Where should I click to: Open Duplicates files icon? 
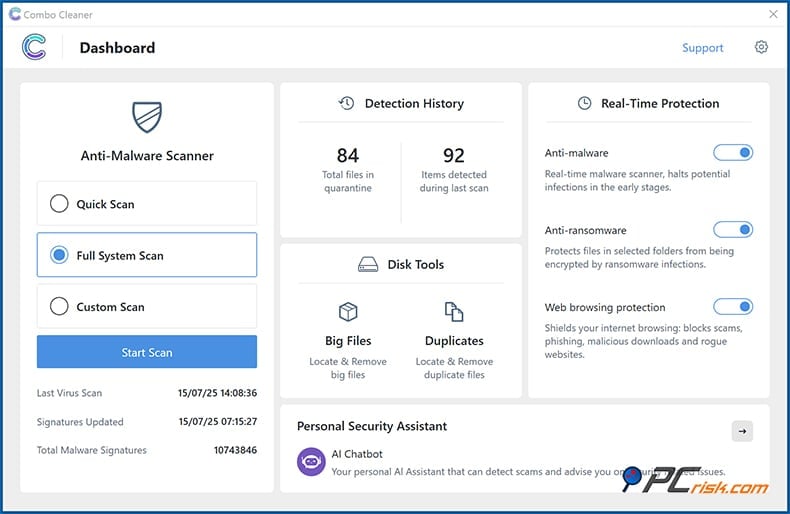tap(454, 311)
